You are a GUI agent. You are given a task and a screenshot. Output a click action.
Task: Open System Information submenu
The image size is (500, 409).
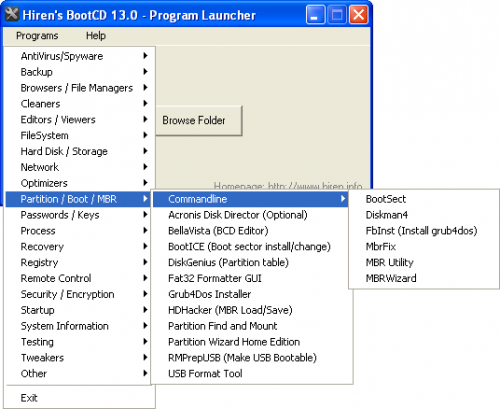coord(78,326)
